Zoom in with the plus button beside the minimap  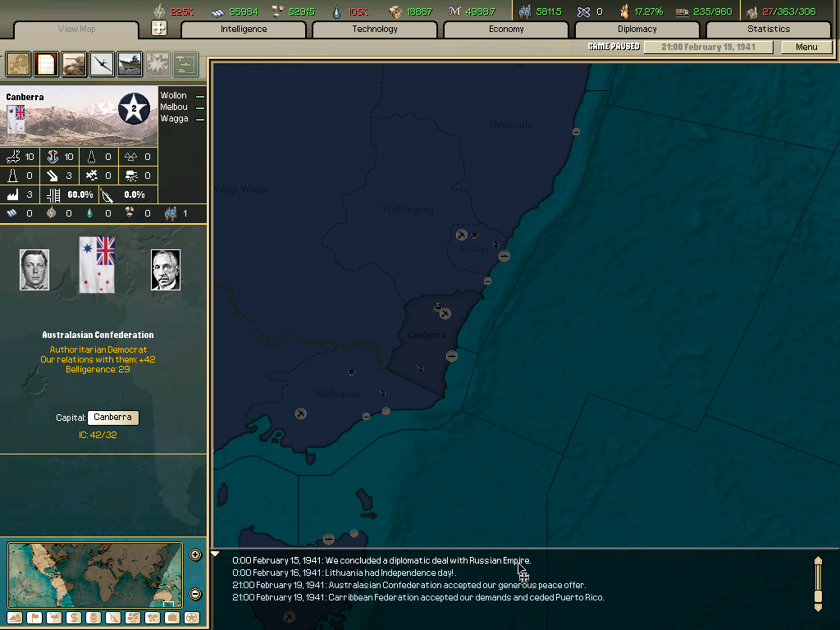(x=195, y=555)
